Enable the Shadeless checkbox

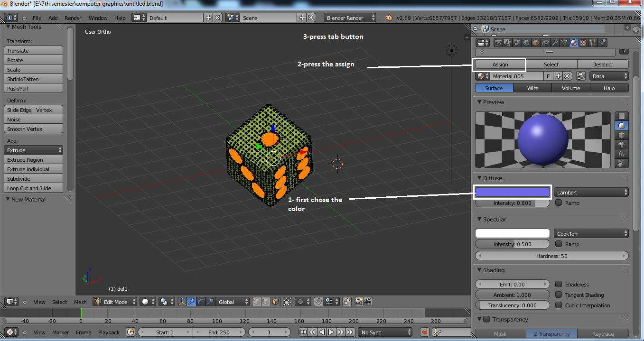point(559,285)
